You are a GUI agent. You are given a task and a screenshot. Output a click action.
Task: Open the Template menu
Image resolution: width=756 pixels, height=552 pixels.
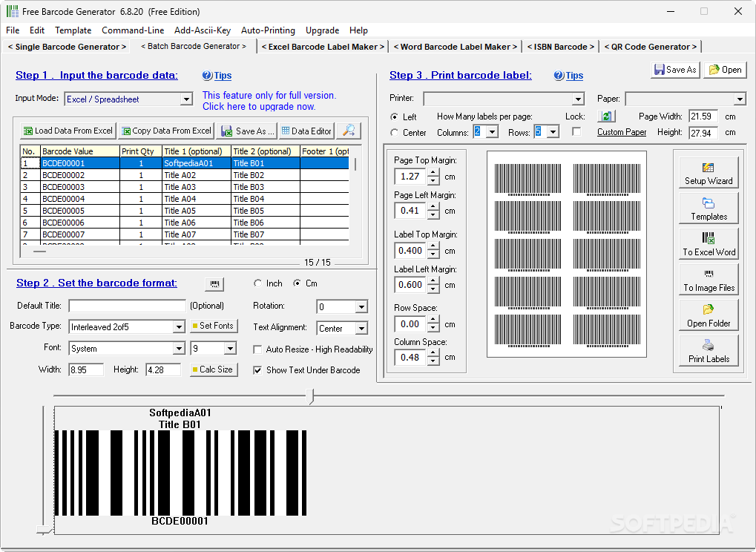73,30
